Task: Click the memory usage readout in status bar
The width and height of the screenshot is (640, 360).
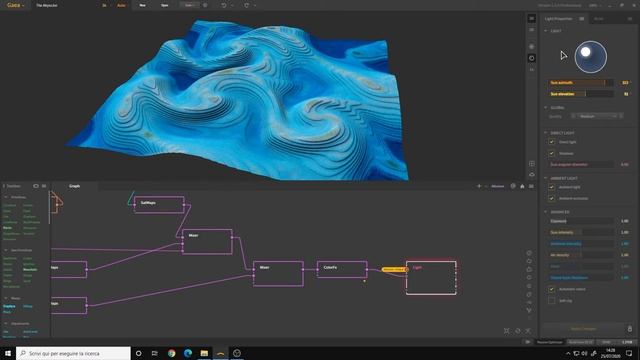Action: (627, 342)
